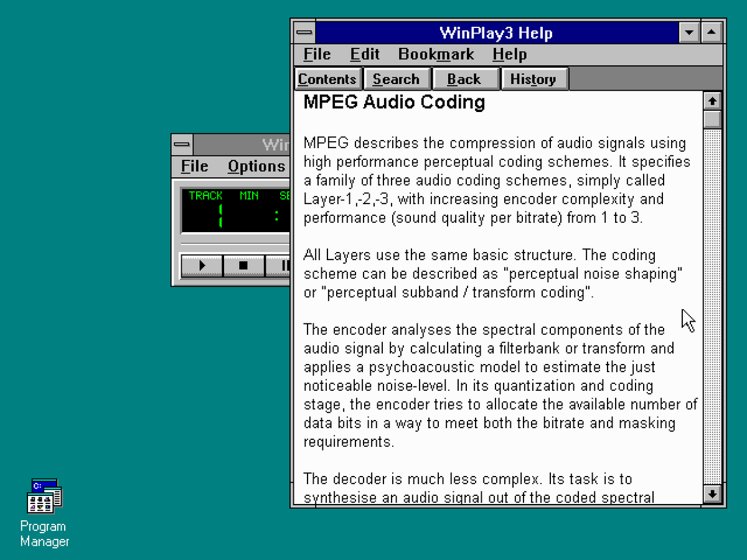747x560 pixels.
Task: Click the MPEG Audio Coding heading
Action: tap(394, 102)
